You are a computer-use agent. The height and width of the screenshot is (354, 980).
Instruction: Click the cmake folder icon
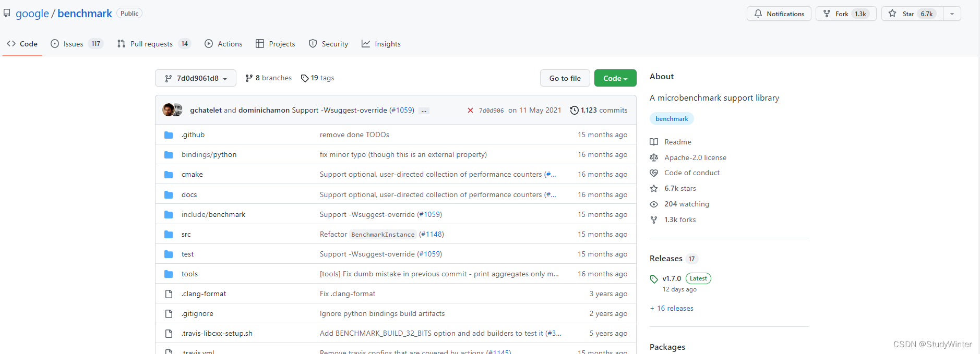tap(169, 175)
